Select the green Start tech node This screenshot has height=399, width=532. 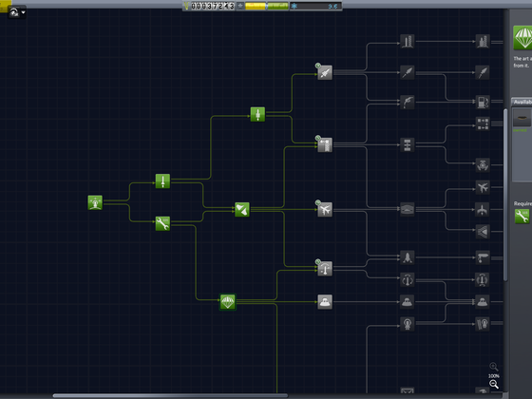coord(95,202)
